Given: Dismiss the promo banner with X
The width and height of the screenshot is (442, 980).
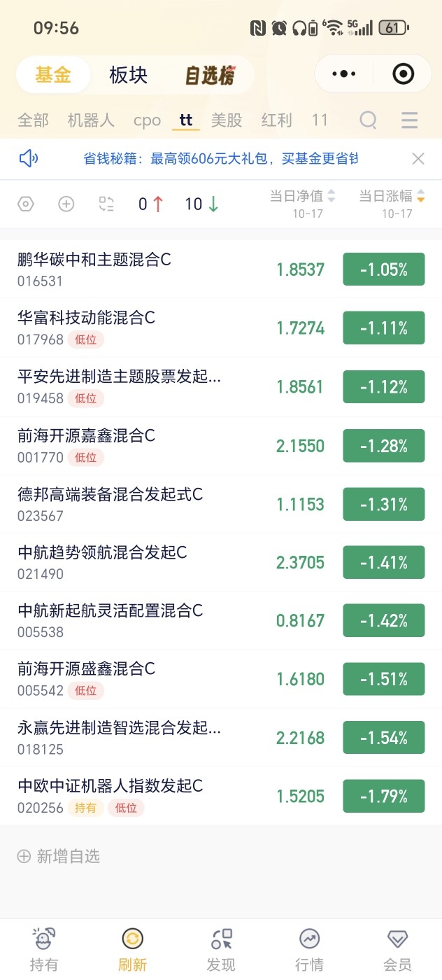Looking at the screenshot, I should (418, 159).
